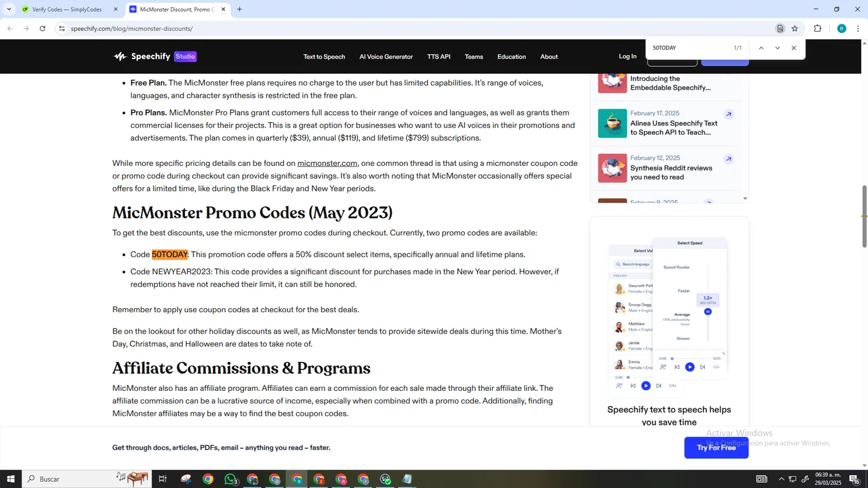Open Chrome's three-dot menu
The height and width of the screenshot is (488, 868).
[x=858, y=28]
